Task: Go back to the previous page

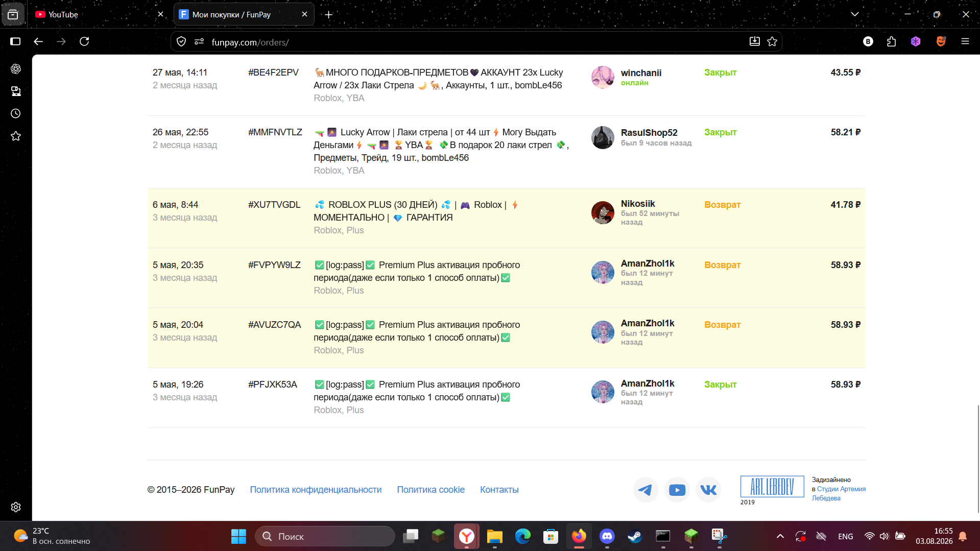Action: click(x=38, y=41)
